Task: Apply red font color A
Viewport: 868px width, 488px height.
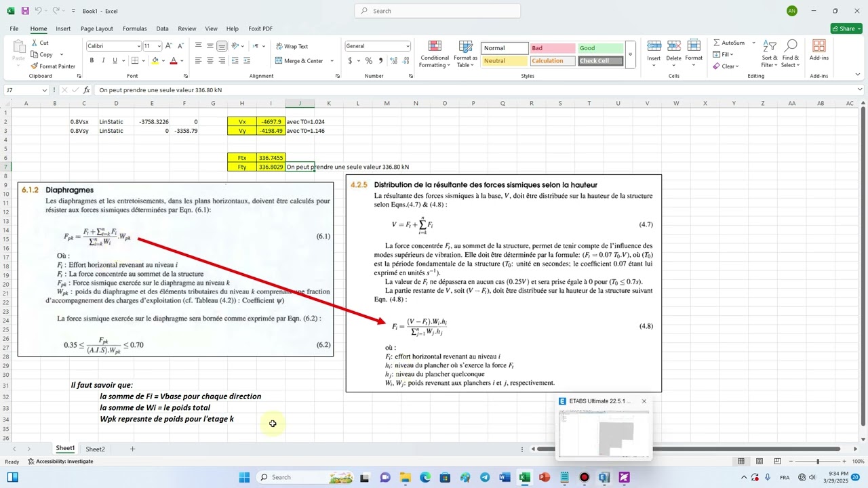Action: (x=174, y=60)
